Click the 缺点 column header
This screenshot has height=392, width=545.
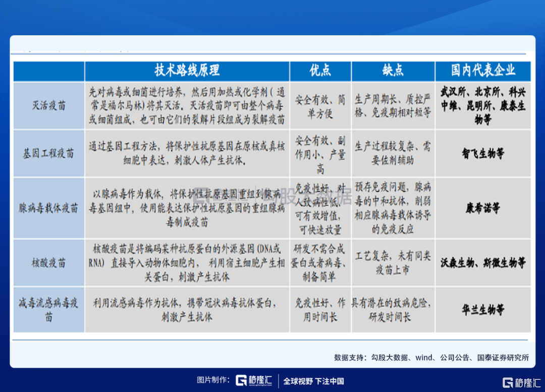tap(393, 70)
